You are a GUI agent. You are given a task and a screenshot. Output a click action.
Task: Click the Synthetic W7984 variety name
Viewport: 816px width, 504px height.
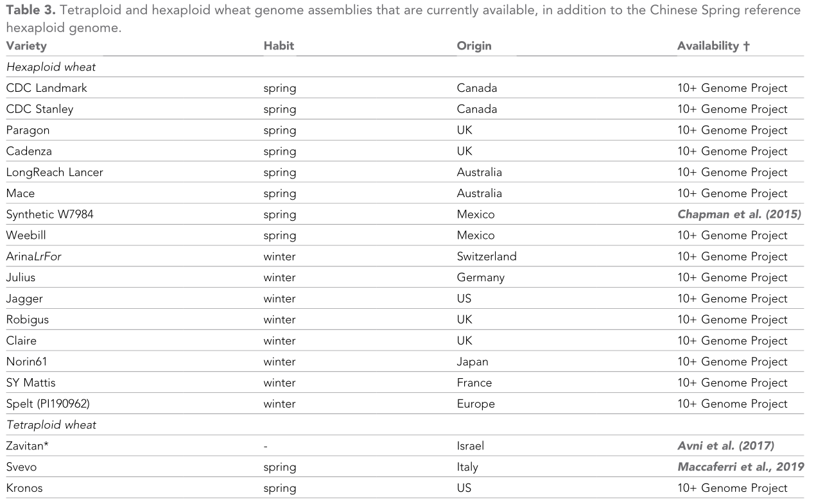(x=49, y=214)
